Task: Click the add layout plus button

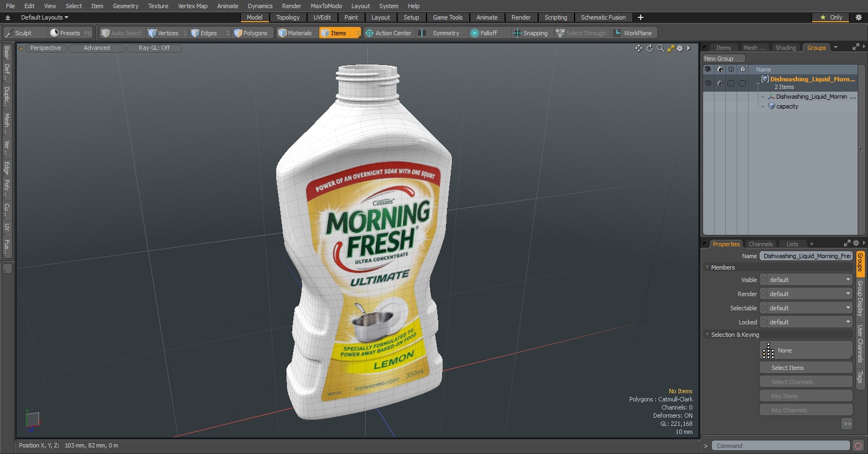Action: (641, 17)
